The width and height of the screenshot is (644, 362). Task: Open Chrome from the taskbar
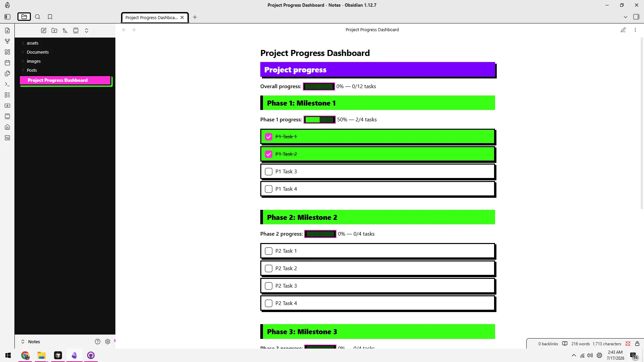tap(25, 355)
